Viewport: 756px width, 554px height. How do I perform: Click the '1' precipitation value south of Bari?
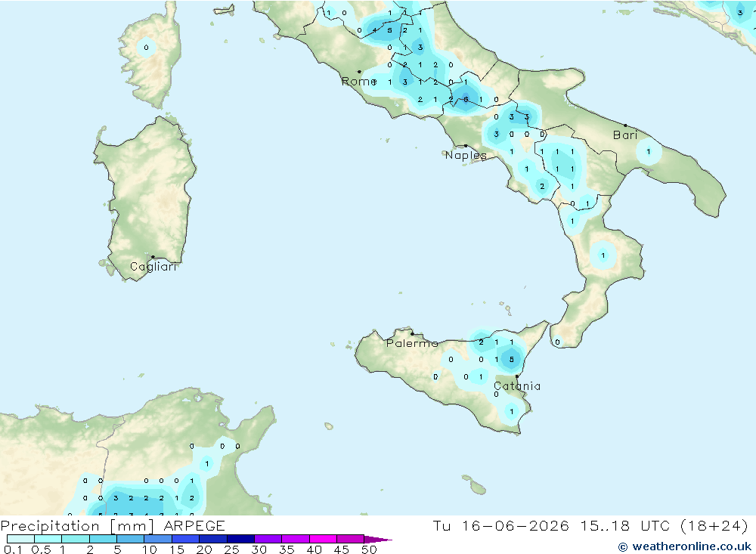pos(649,151)
